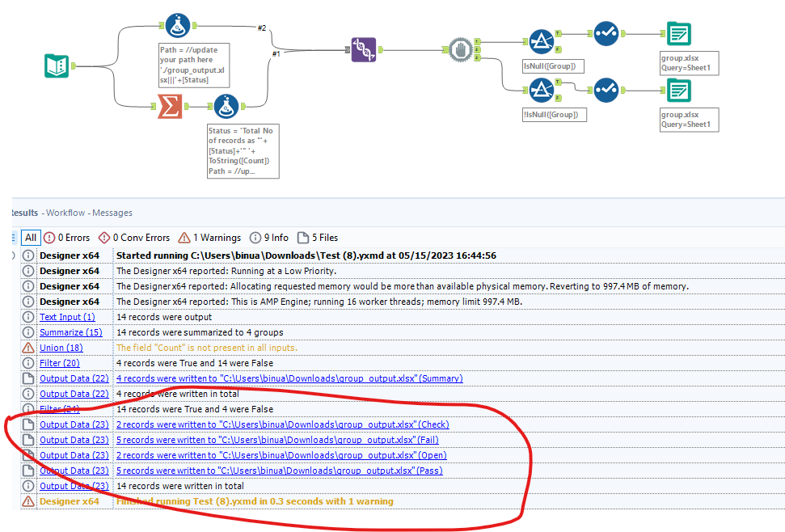Open the Union (18) link
Screen dimensions: 785x532
61,348
